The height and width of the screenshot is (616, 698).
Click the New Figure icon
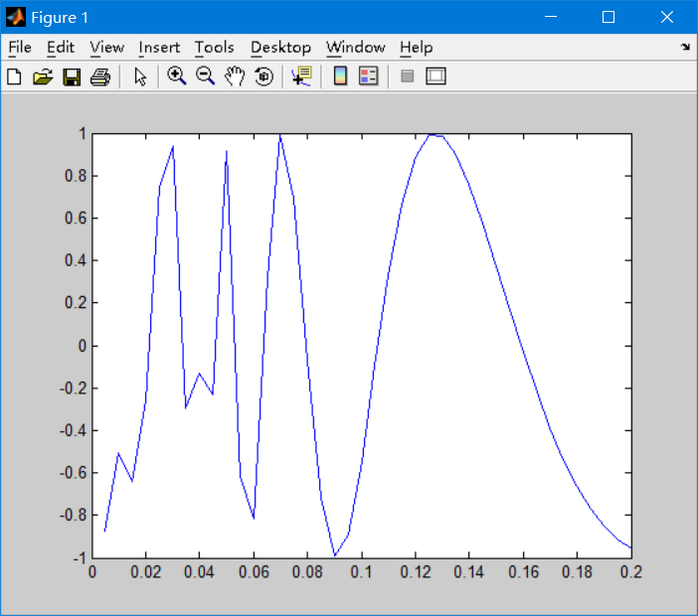14,77
